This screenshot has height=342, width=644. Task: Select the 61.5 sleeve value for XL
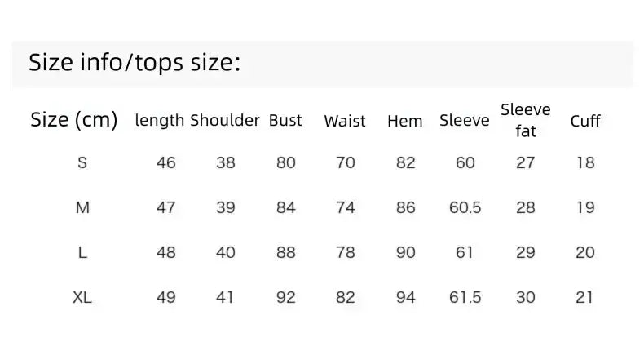(465, 297)
